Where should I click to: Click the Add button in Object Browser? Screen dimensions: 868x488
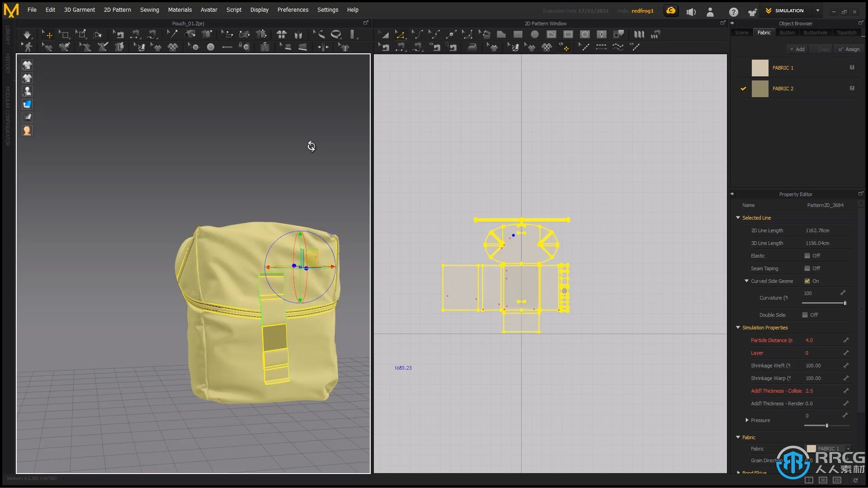pos(797,49)
